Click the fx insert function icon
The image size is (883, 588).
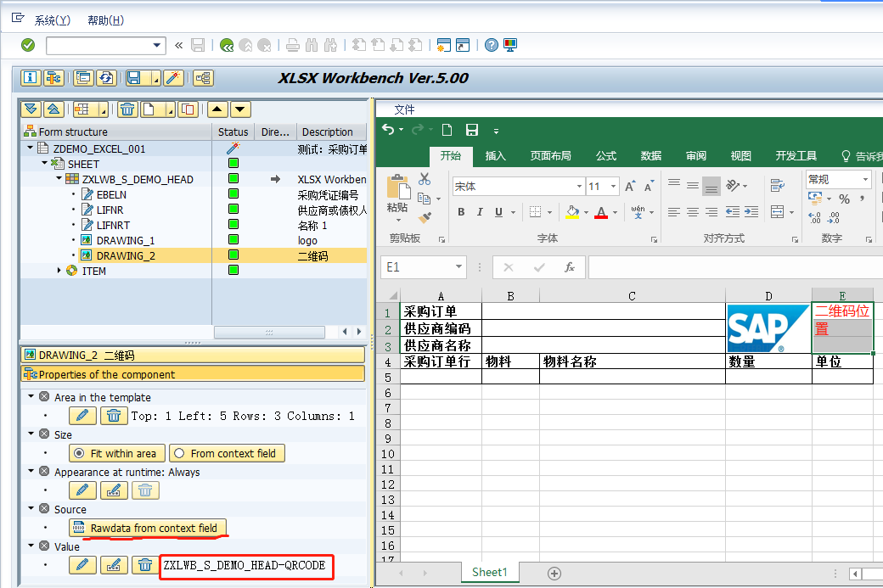pyautogui.click(x=570, y=267)
